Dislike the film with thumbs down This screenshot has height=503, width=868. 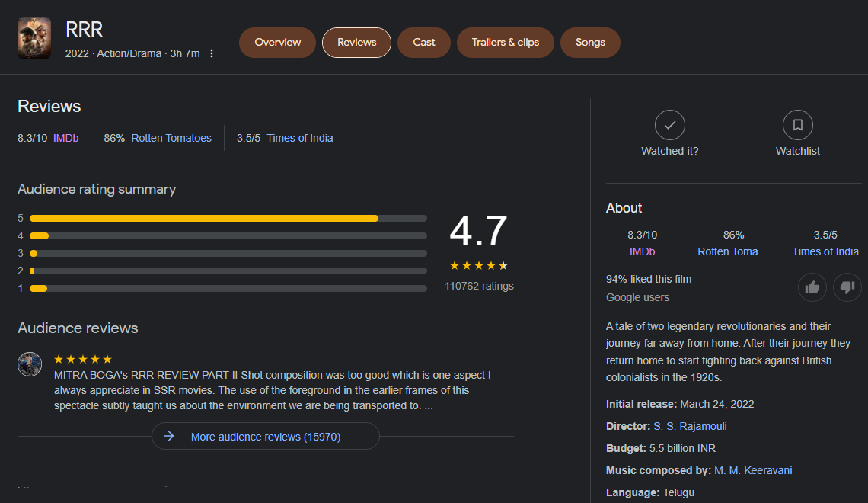coord(847,287)
